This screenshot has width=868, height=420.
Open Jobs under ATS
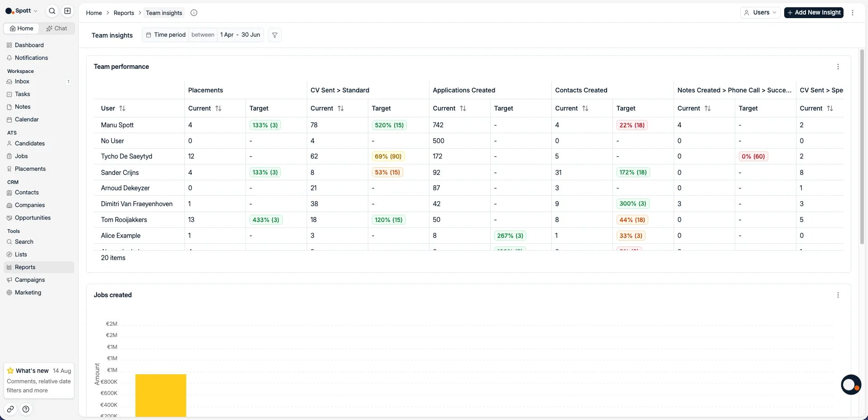pos(39,156)
